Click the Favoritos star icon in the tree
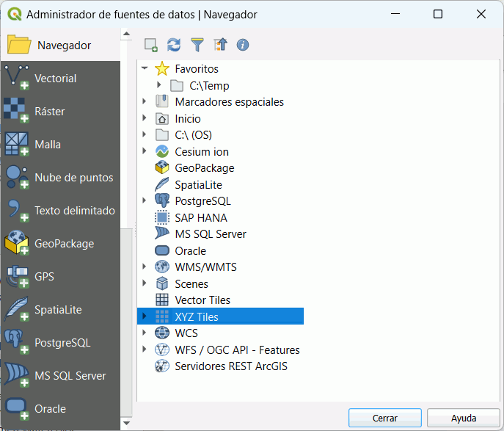 [x=162, y=69]
